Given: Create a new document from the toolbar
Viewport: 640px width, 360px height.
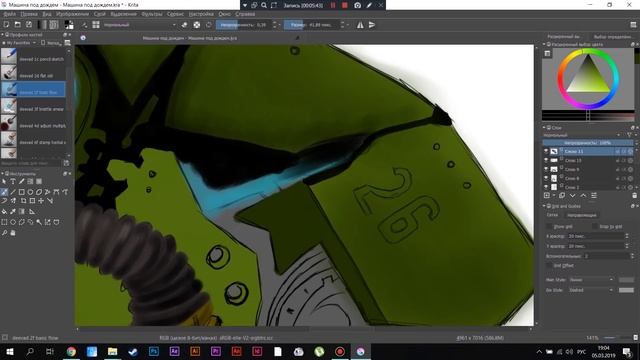Looking at the screenshot, I should [7, 25].
